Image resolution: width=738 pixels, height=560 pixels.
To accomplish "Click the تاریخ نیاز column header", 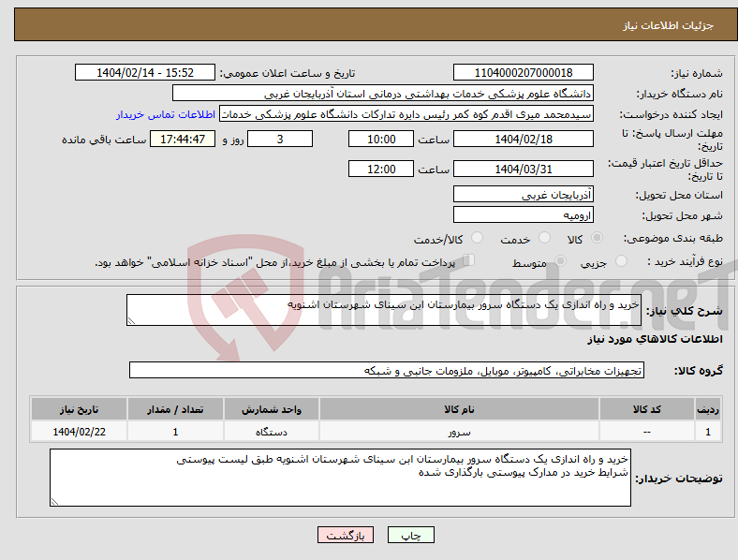I will (x=79, y=409).
